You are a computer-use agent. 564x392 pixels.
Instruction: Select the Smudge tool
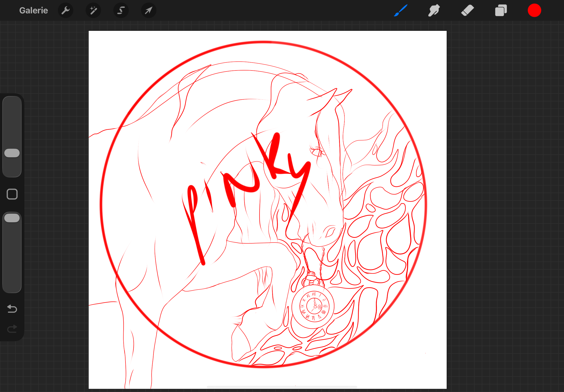pyautogui.click(x=434, y=11)
